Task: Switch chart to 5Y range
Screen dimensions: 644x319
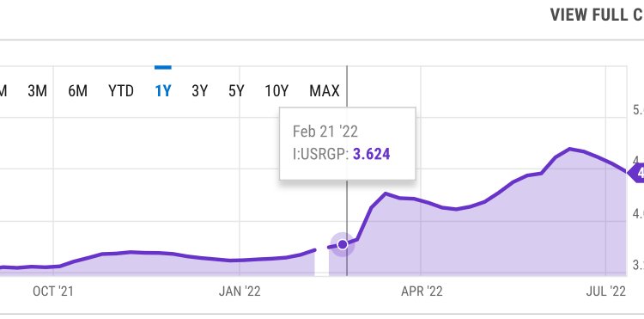Action: click(236, 91)
